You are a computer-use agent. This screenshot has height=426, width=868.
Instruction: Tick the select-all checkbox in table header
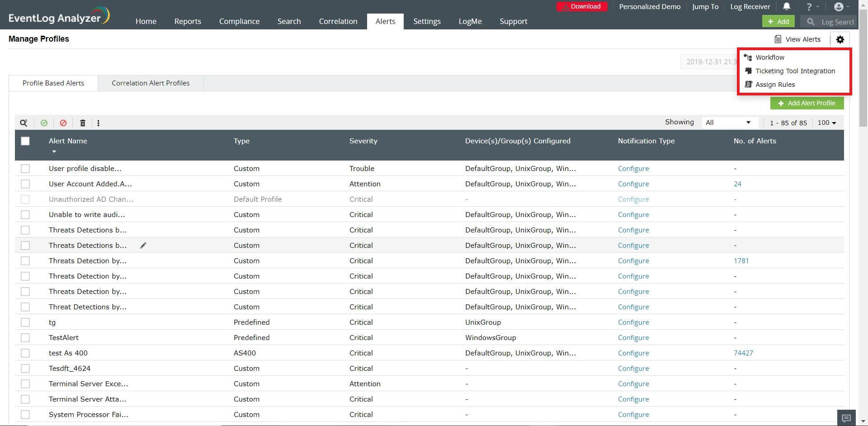click(x=25, y=141)
